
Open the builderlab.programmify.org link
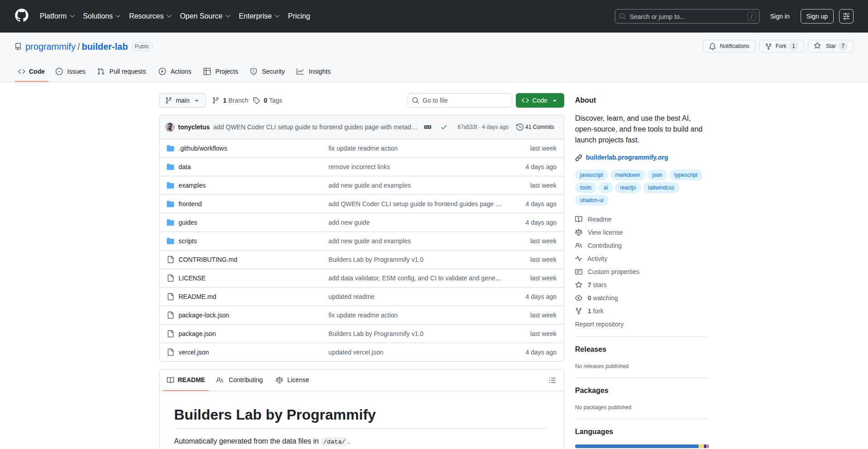tap(627, 157)
